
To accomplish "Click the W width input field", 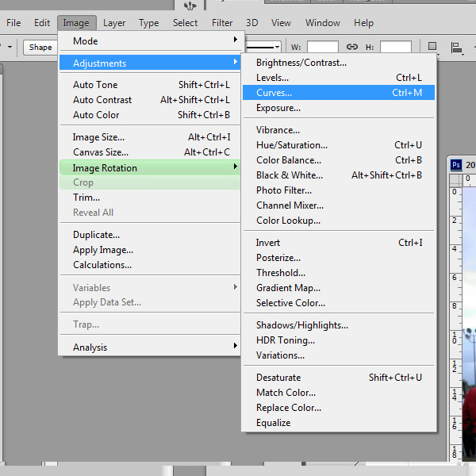I will [323, 47].
